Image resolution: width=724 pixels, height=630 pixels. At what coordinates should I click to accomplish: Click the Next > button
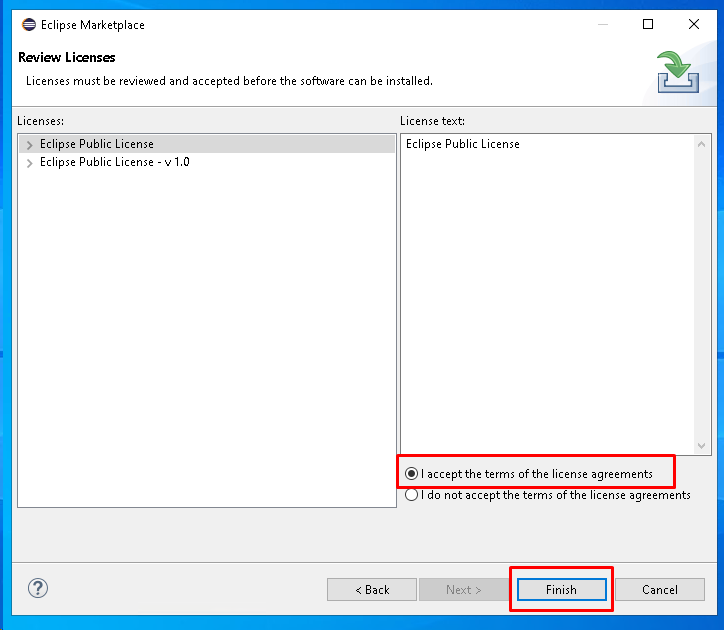pos(464,590)
